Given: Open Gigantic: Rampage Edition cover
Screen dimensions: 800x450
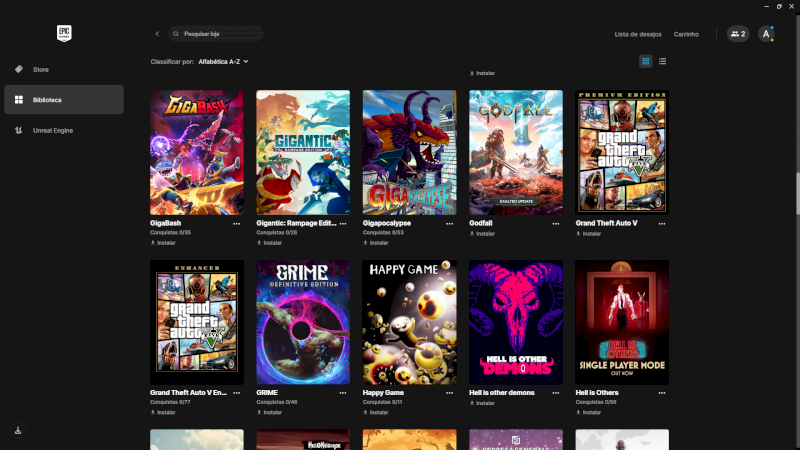Looking at the screenshot, I should 303,153.
